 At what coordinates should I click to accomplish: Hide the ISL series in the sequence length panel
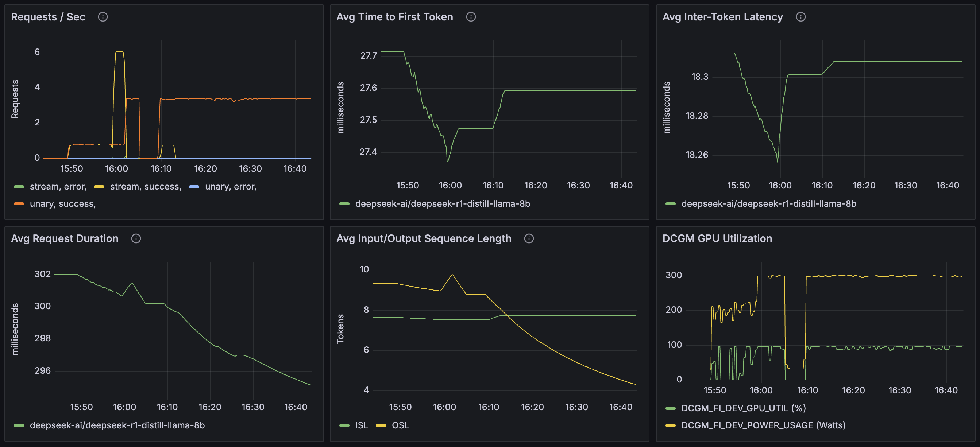(361, 425)
